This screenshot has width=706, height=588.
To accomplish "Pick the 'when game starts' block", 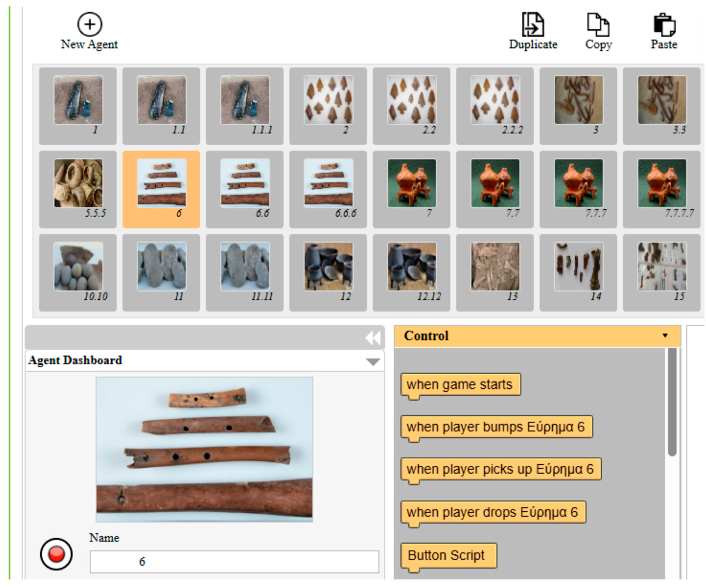I will coord(460,384).
